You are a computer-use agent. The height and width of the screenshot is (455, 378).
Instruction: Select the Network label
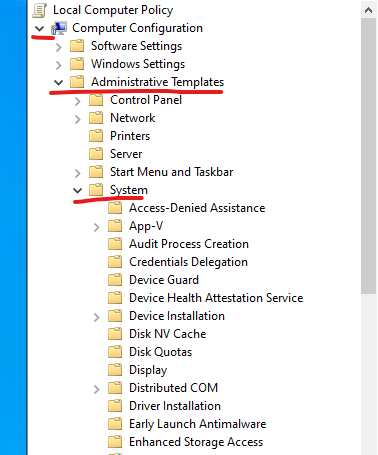[x=133, y=118]
